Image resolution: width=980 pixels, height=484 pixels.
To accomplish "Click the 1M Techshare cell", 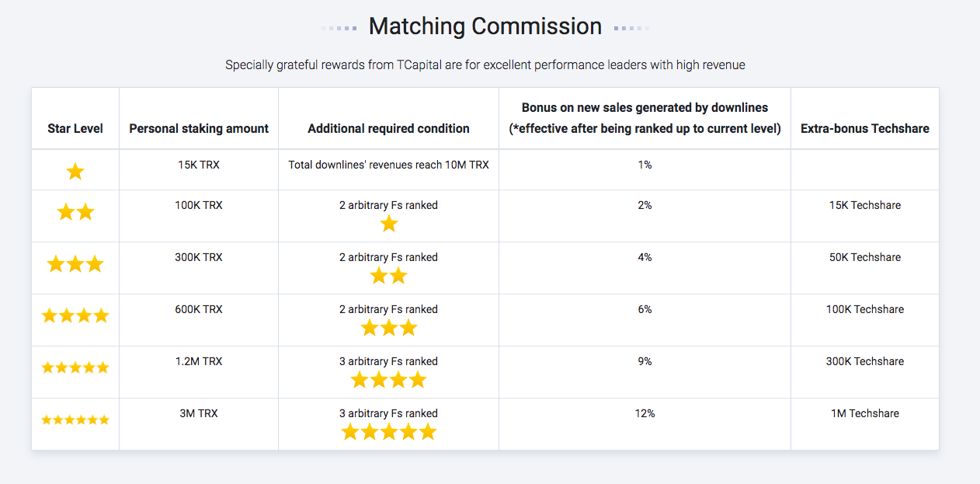I will (x=865, y=413).
